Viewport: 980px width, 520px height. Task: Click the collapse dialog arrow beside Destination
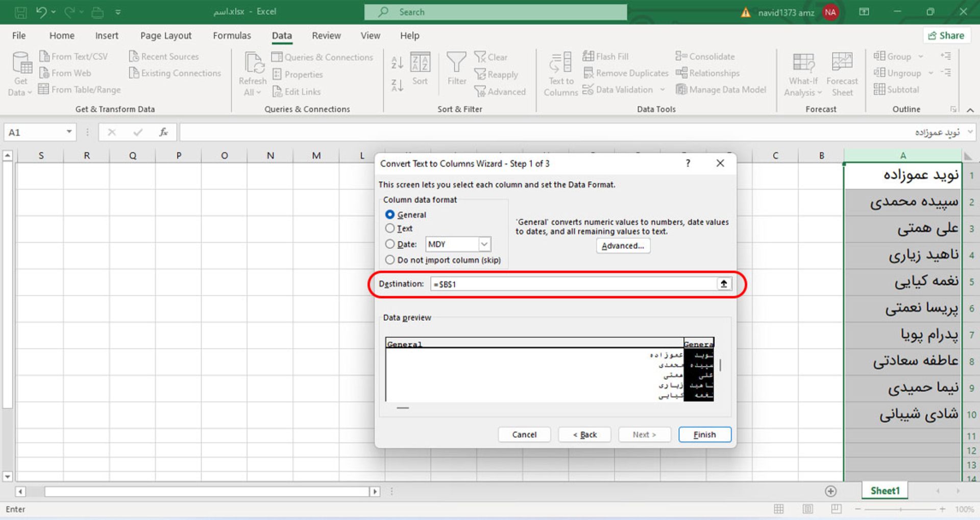pos(723,284)
